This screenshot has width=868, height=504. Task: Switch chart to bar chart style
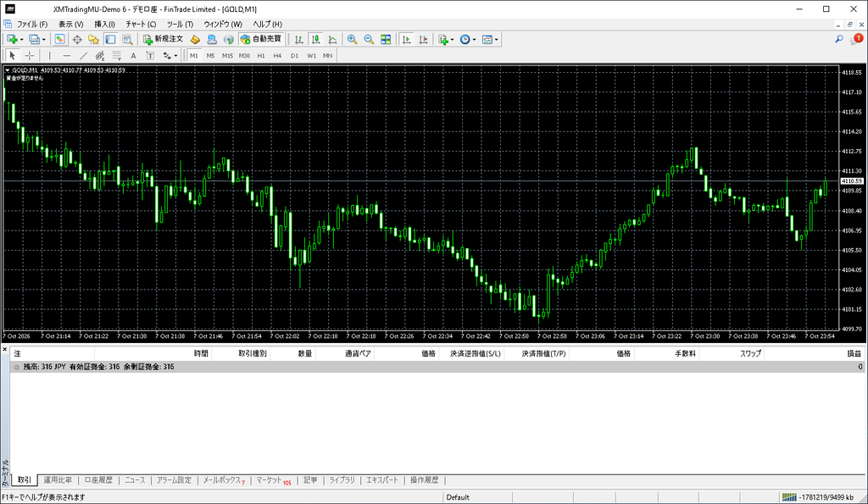click(x=299, y=39)
